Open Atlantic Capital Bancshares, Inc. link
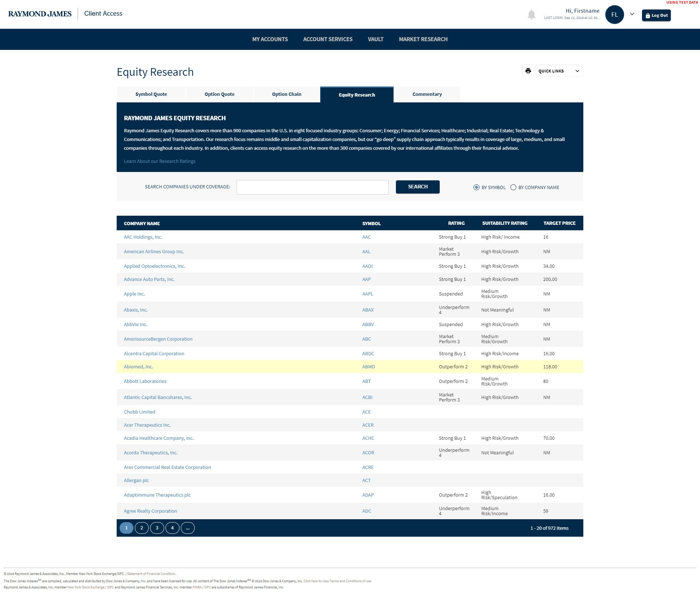The width and height of the screenshot is (700, 595). click(x=157, y=397)
